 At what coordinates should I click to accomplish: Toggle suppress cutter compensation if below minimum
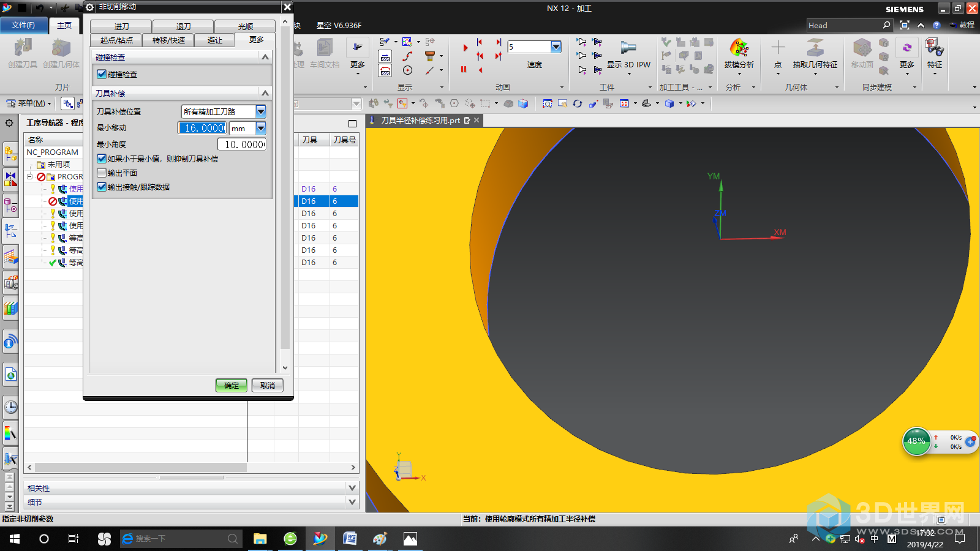(x=102, y=159)
